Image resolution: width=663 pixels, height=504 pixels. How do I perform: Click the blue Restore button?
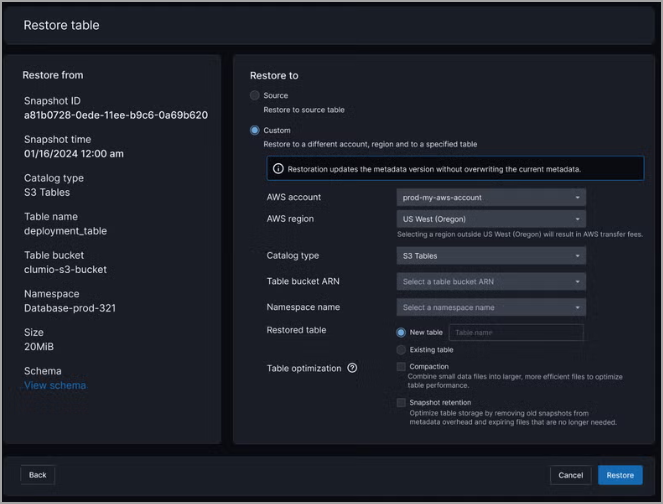(x=620, y=475)
